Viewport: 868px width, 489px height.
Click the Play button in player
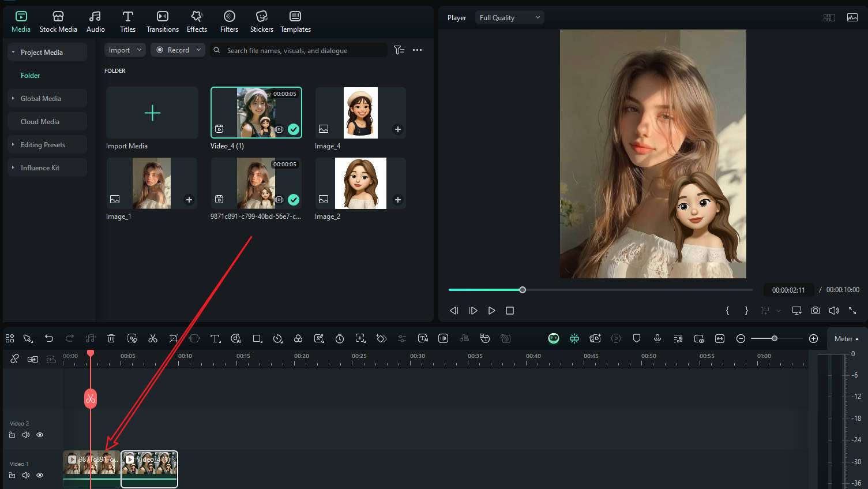(491, 311)
